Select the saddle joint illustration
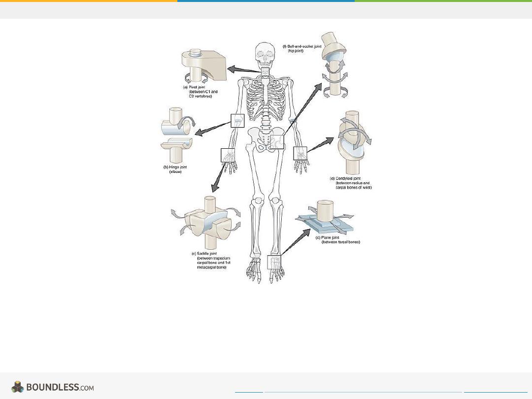 [206, 223]
